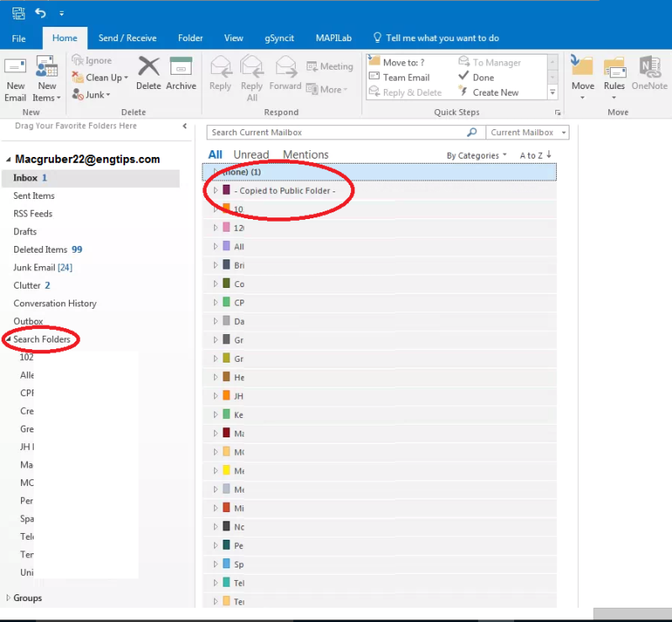Open the Inbox folder
This screenshot has height=622, width=672.
(x=91, y=178)
